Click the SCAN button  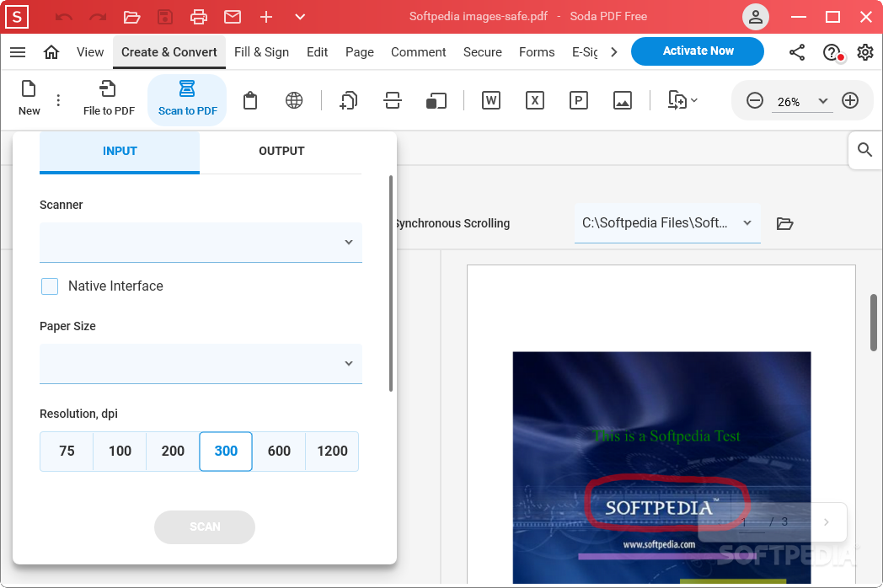click(x=205, y=527)
